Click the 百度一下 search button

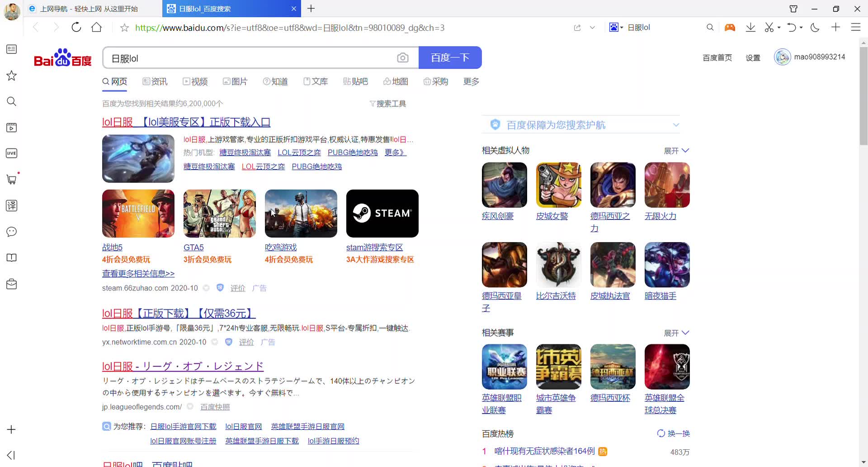[450, 57]
